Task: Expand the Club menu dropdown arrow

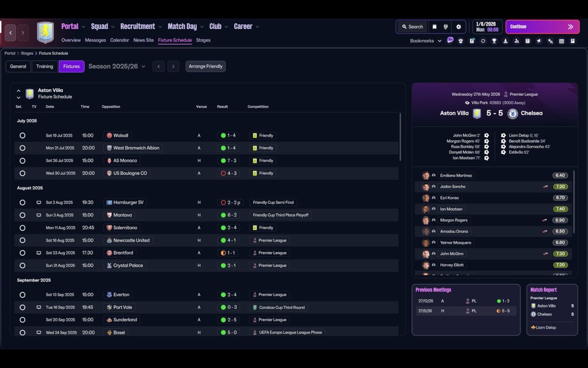Action: point(226,27)
